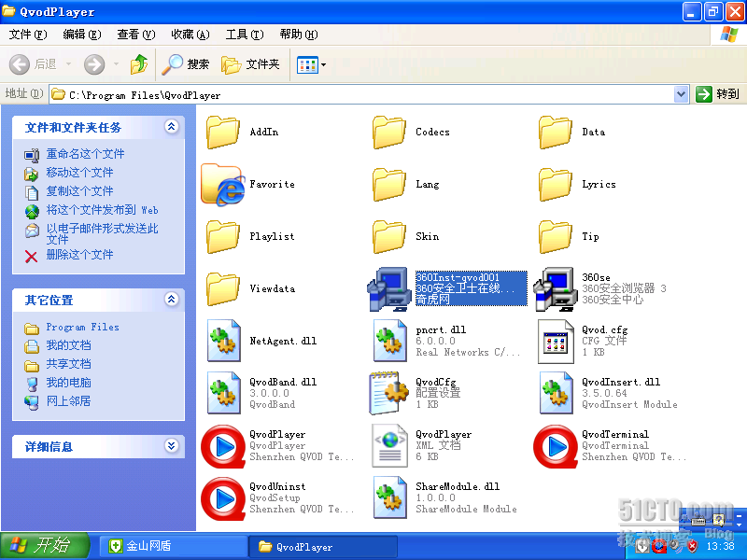Expand the address bar dropdown
Viewport: 747px width, 560px height.
coord(682,94)
